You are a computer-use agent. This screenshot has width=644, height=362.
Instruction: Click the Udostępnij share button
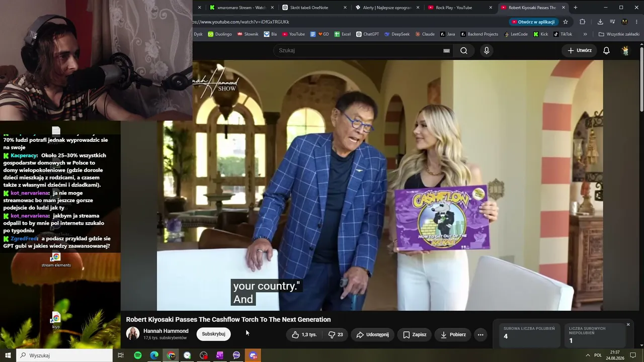coord(372,334)
